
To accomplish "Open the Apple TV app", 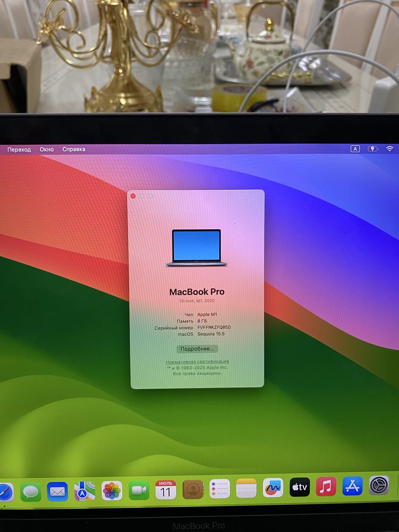I will pos(300,487).
